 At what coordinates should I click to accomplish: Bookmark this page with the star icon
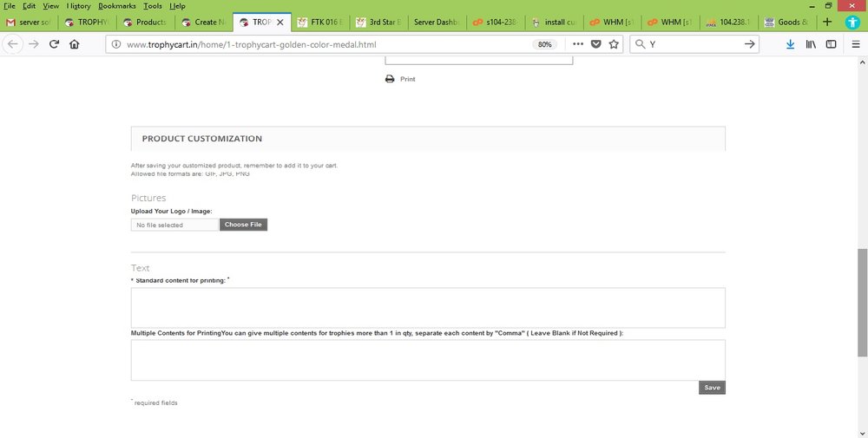pyautogui.click(x=614, y=44)
